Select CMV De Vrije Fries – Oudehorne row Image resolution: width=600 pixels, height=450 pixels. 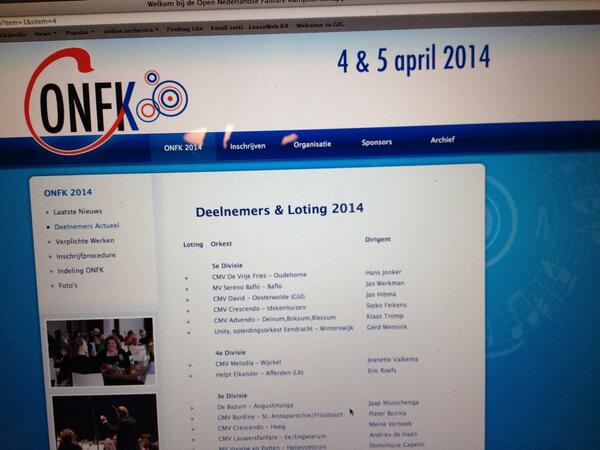259,276
